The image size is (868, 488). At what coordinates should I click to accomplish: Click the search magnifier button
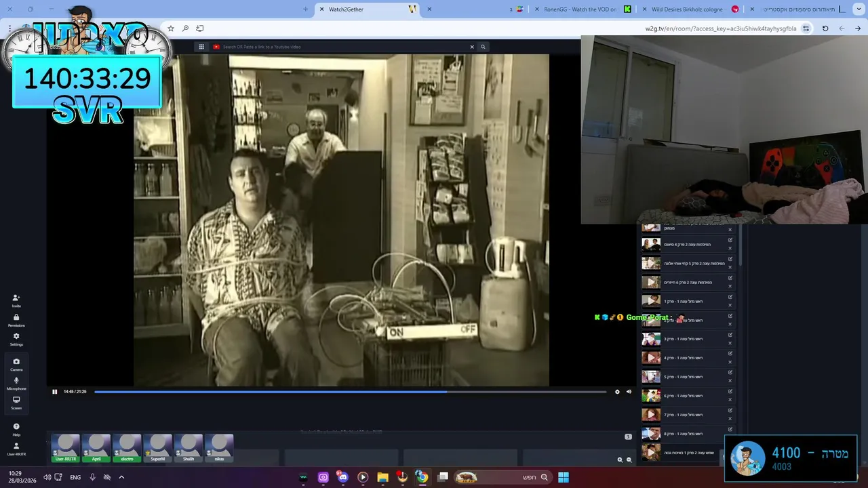point(483,47)
